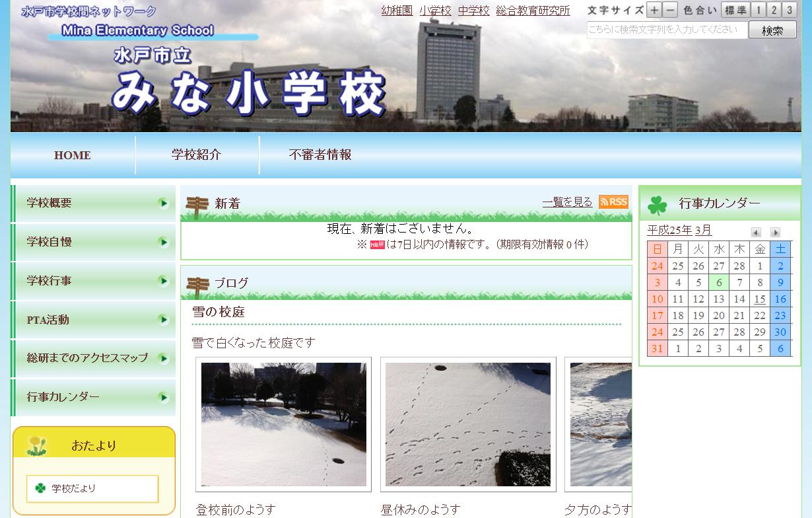The width and height of the screenshot is (812, 518).
Task: Select Sunday 31 in the calendar
Action: pos(658,348)
